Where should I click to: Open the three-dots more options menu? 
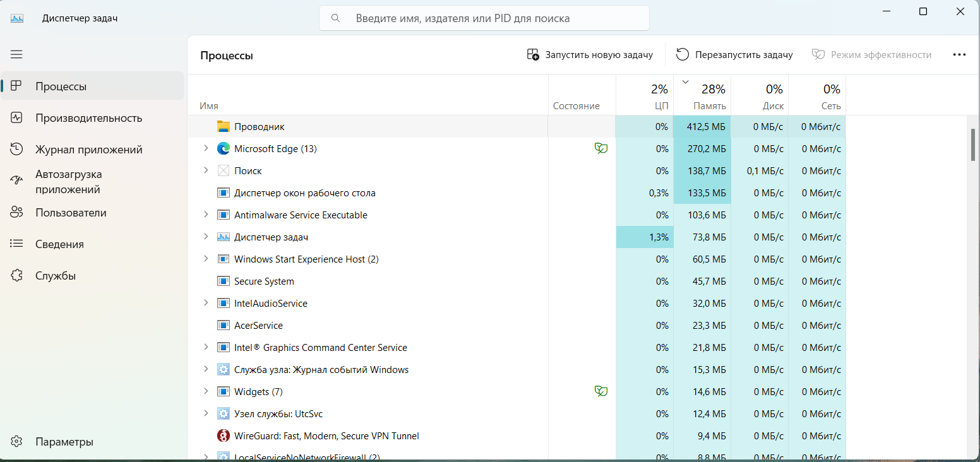959,55
